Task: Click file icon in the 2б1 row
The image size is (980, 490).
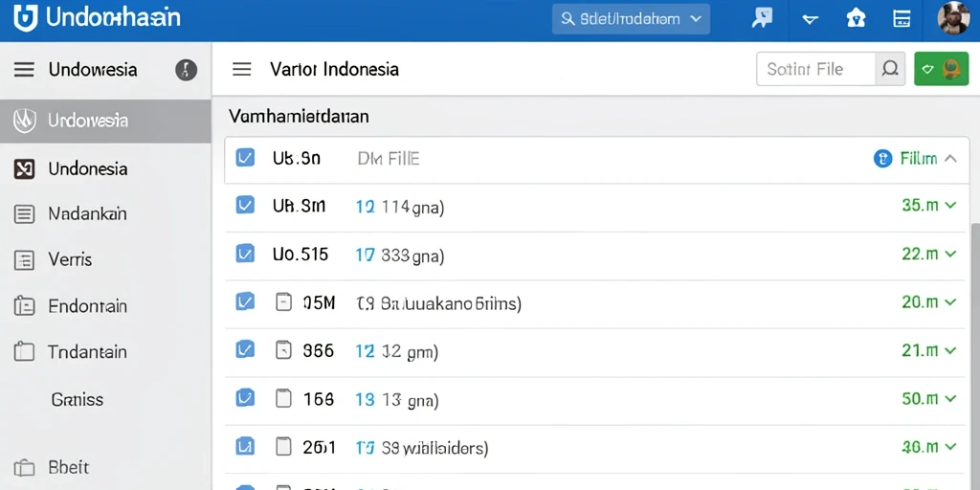Action: click(283, 446)
